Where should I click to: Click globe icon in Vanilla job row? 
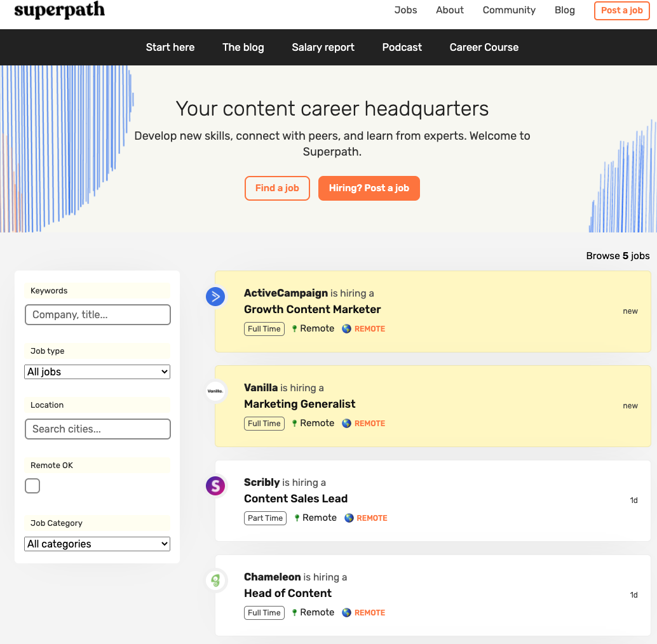tap(346, 424)
